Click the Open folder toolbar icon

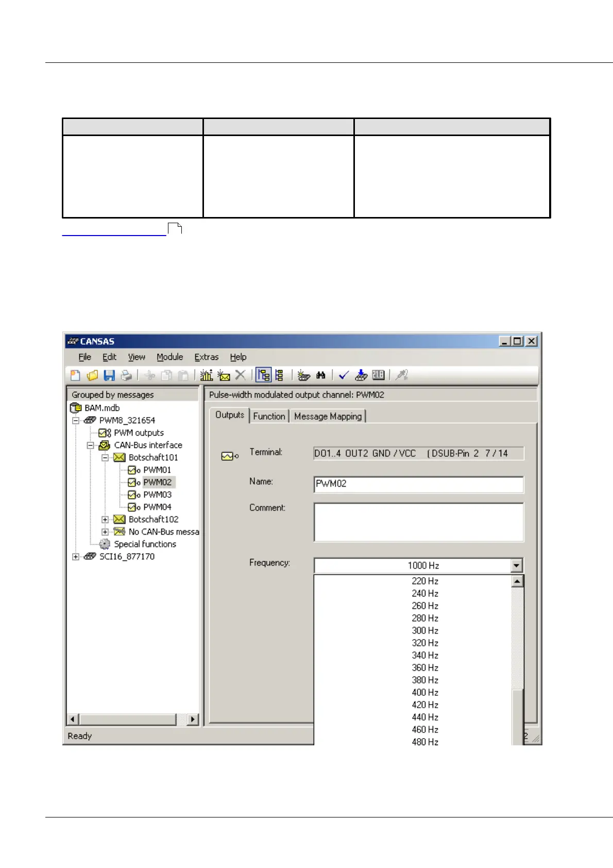[x=93, y=375]
